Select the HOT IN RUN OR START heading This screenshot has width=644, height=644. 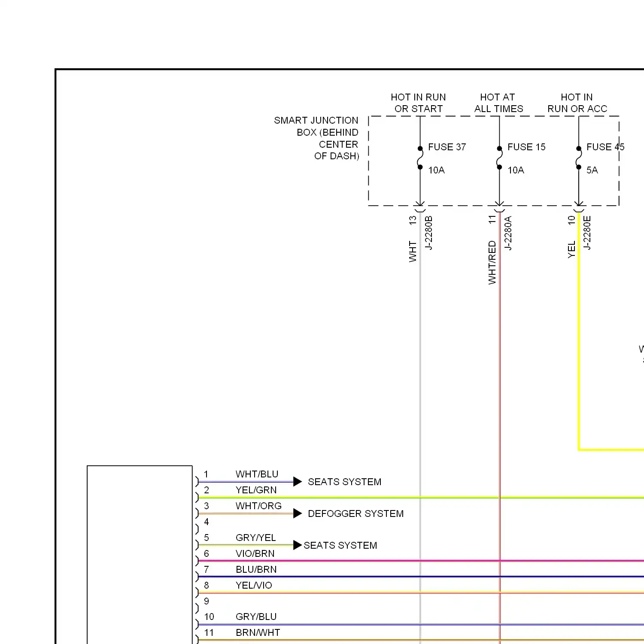point(418,103)
